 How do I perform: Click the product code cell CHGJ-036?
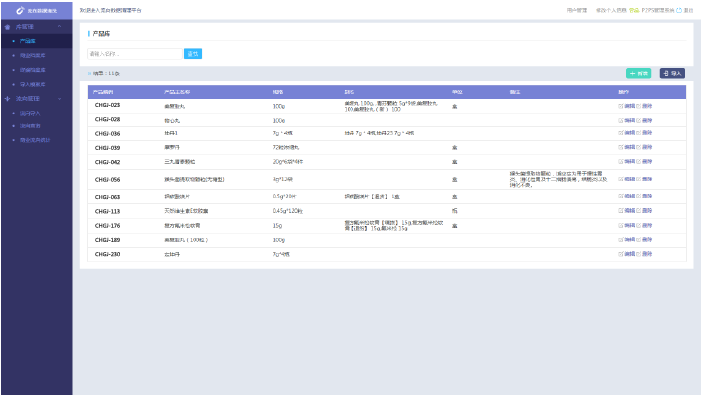107,134
